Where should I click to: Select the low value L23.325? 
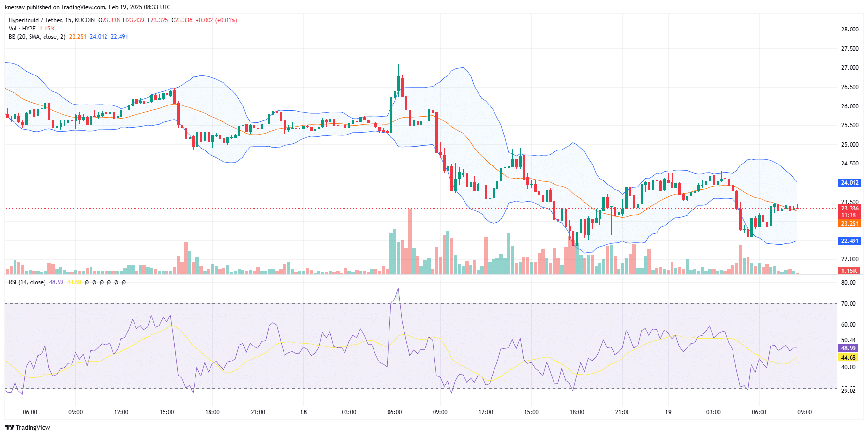158,20
